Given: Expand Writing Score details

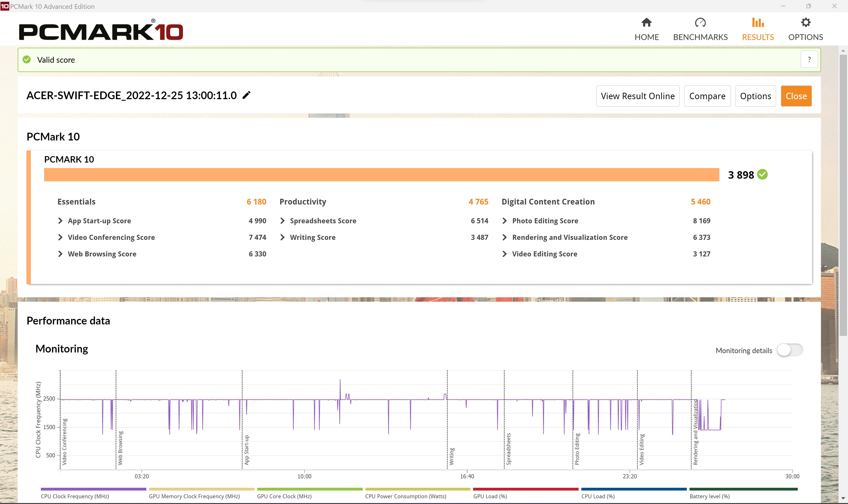Looking at the screenshot, I should click(x=282, y=237).
